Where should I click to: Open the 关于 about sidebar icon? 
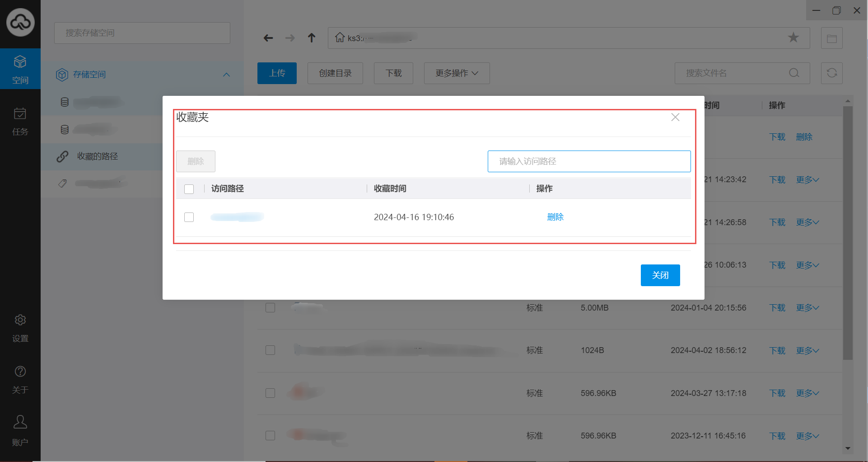click(x=20, y=379)
